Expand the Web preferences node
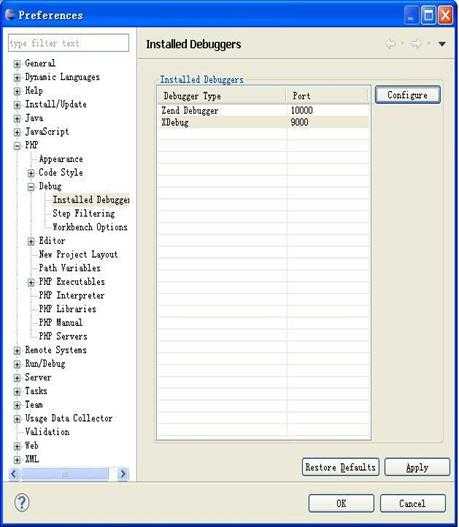Viewport: 459px width, 527px height. (x=17, y=446)
